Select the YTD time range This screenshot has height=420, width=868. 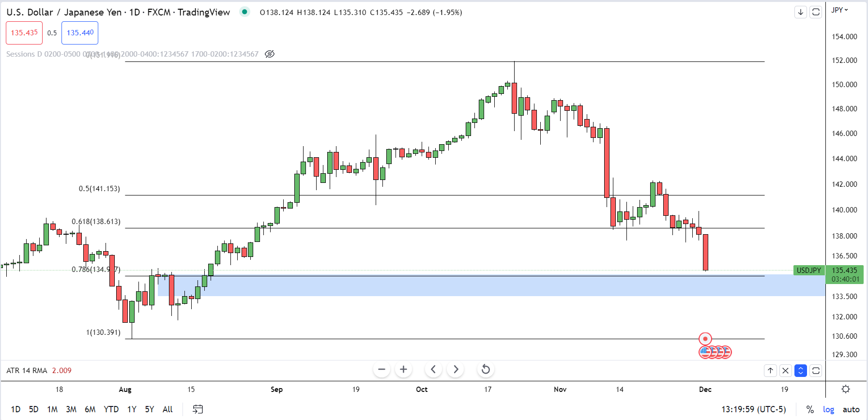coord(111,409)
